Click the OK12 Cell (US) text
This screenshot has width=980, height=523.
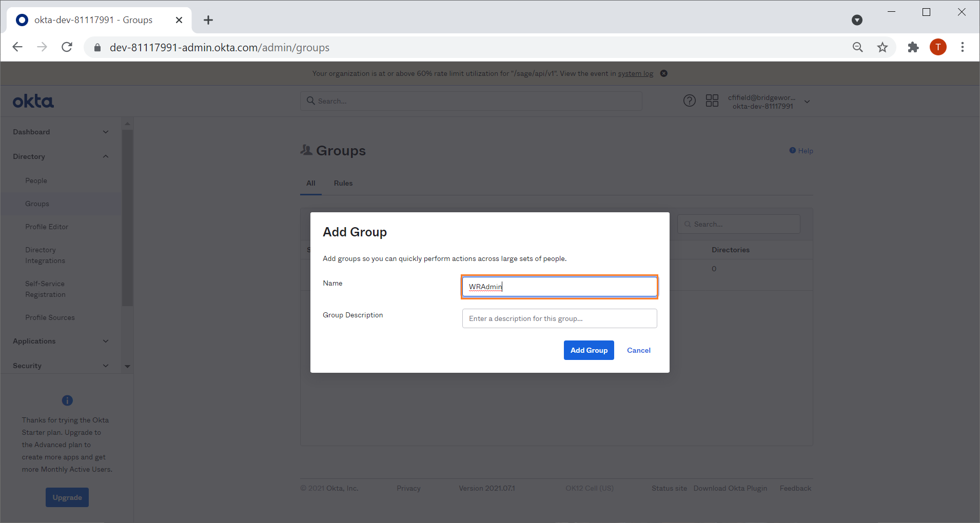(590, 488)
